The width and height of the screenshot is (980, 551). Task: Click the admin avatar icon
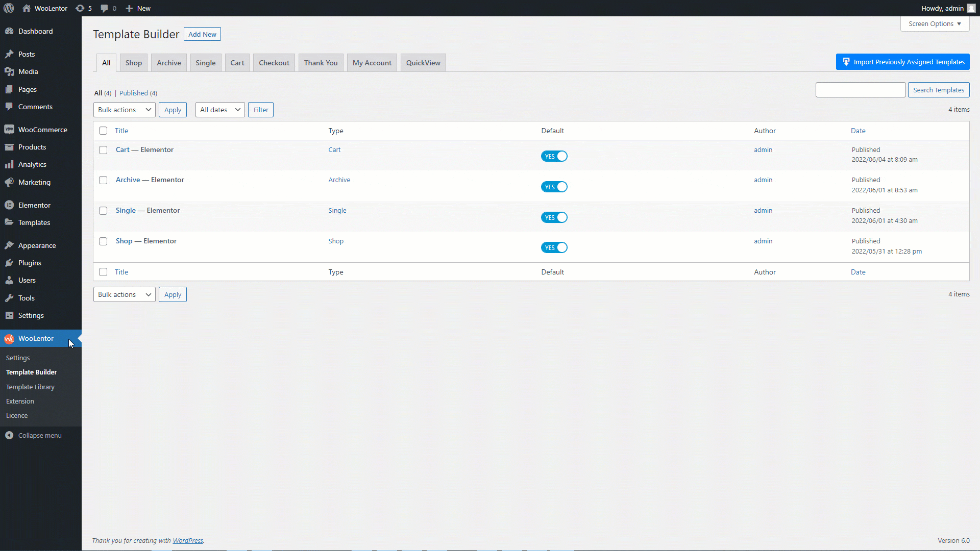tap(971, 8)
